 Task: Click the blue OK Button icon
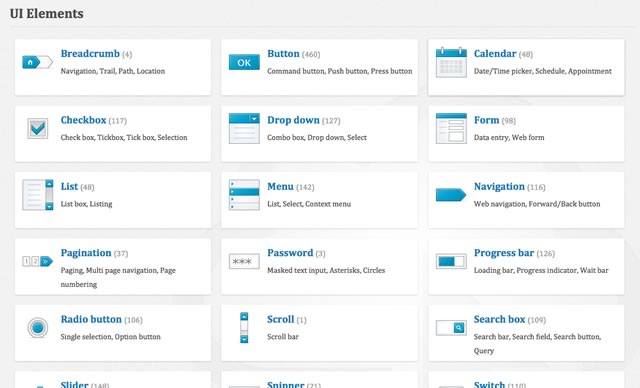point(244,62)
